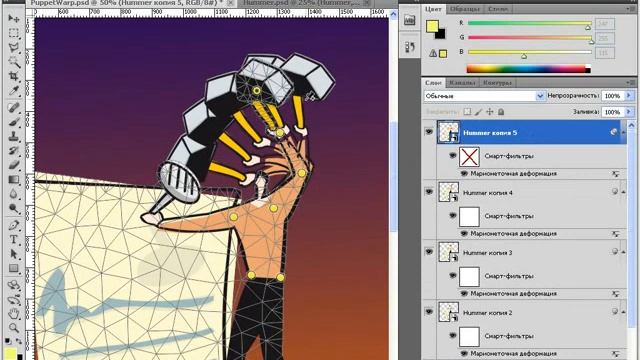Image resolution: width=640 pixels, height=360 pixels.
Task: Select the Path Selection tool
Action: pos(13,254)
